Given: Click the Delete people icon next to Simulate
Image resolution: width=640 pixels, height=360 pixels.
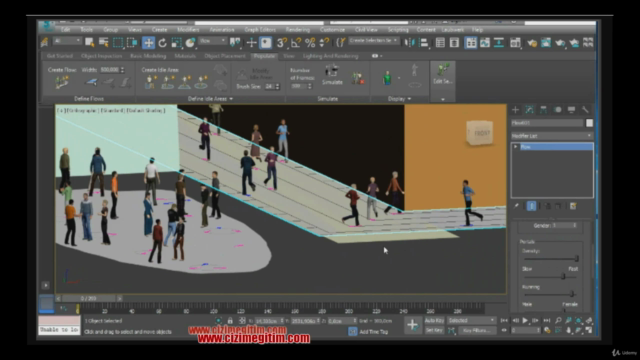Looking at the screenshot, I should click(358, 78).
